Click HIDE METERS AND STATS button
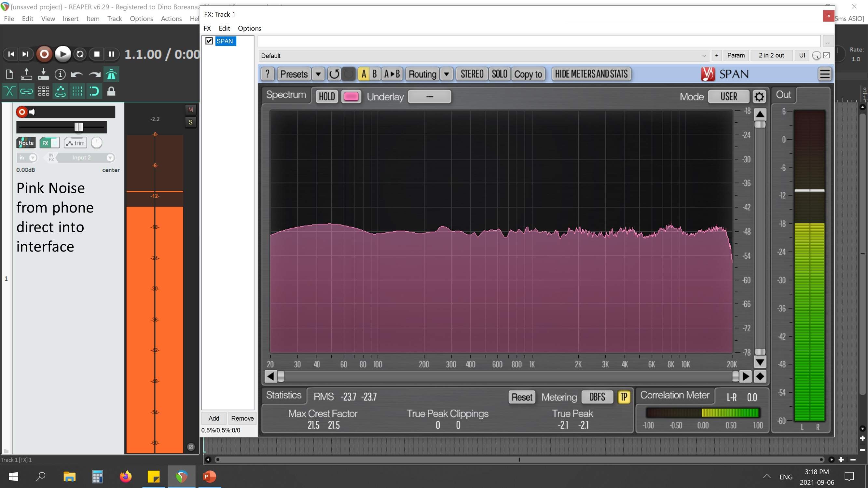 pos(591,74)
